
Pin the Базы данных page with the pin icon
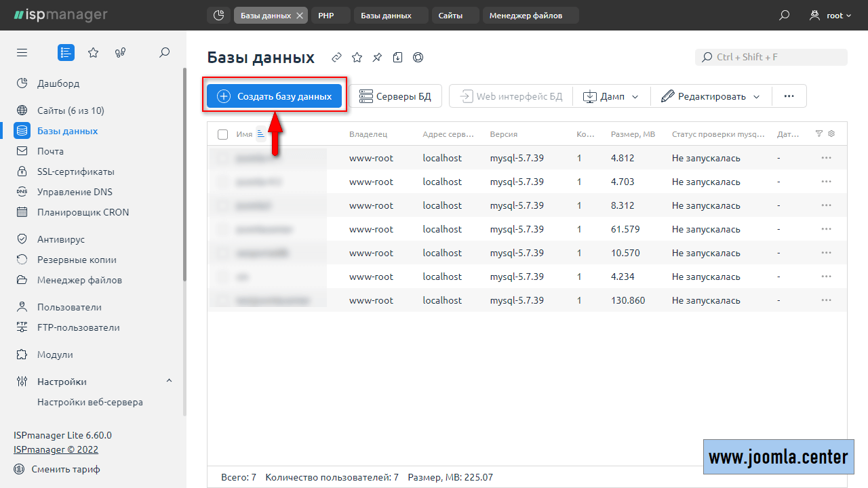coord(377,58)
